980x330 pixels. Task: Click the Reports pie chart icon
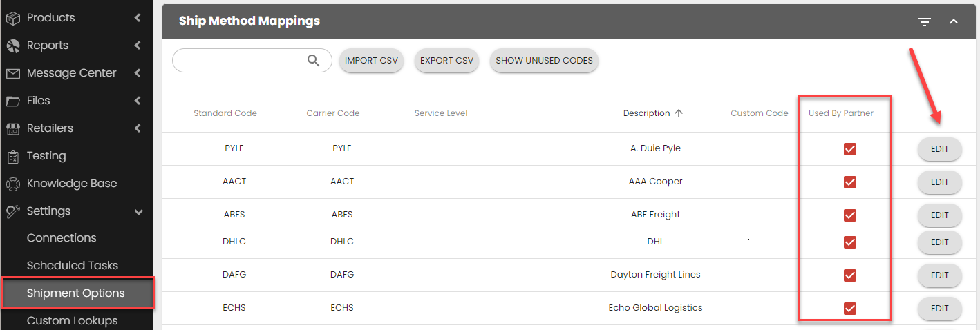12,46
